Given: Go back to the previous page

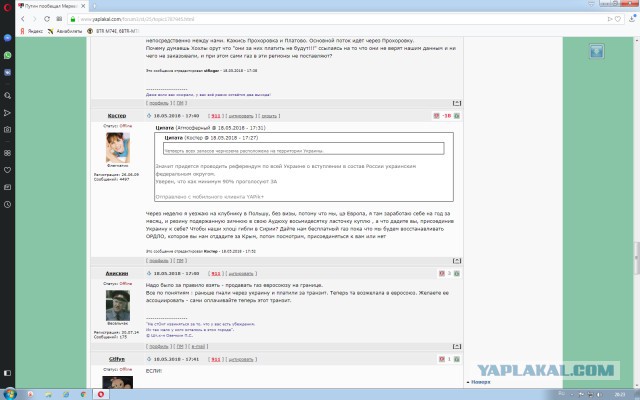Looking at the screenshot, I should [x=23, y=19].
